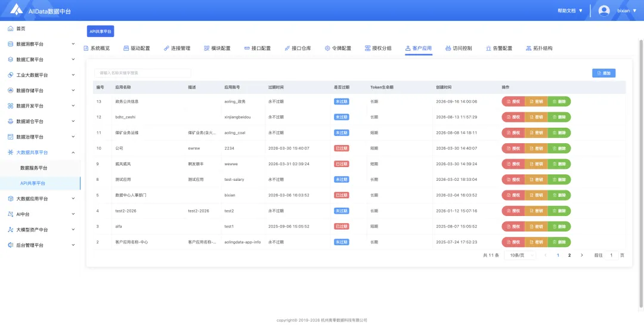Switch to the 告警配置 tab

[x=499, y=48]
